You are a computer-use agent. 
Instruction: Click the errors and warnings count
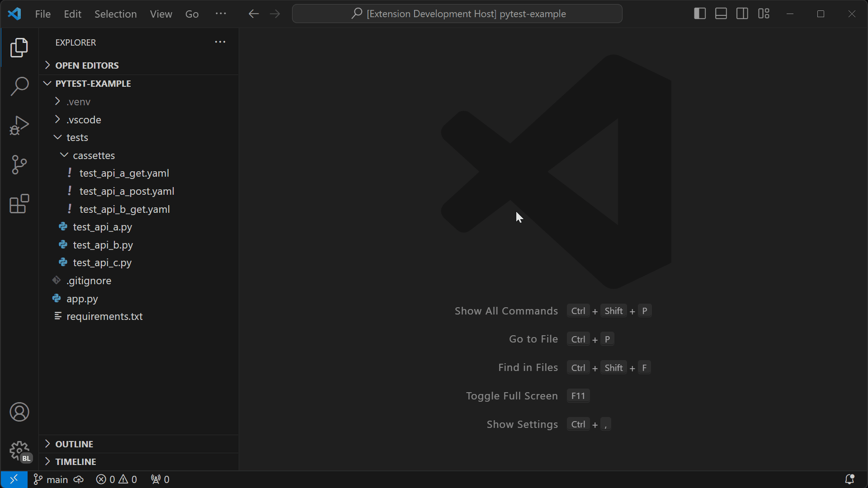pos(117,479)
